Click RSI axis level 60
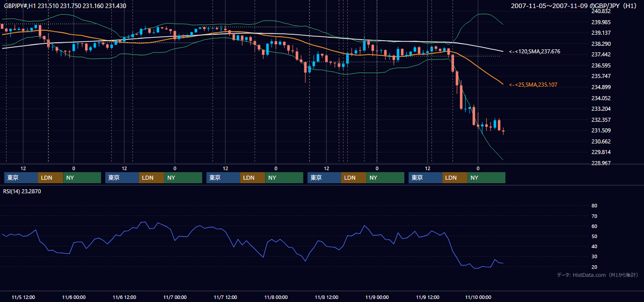This screenshot has width=644, height=302. [x=594, y=226]
